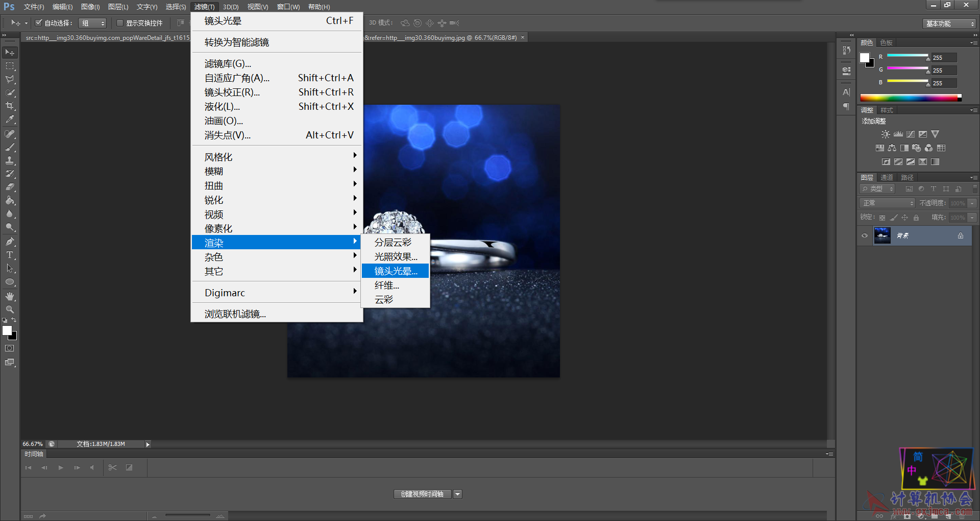The image size is (980, 521).
Task: Open 滤镜库(G)... from the filter menu
Action: coord(277,63)
